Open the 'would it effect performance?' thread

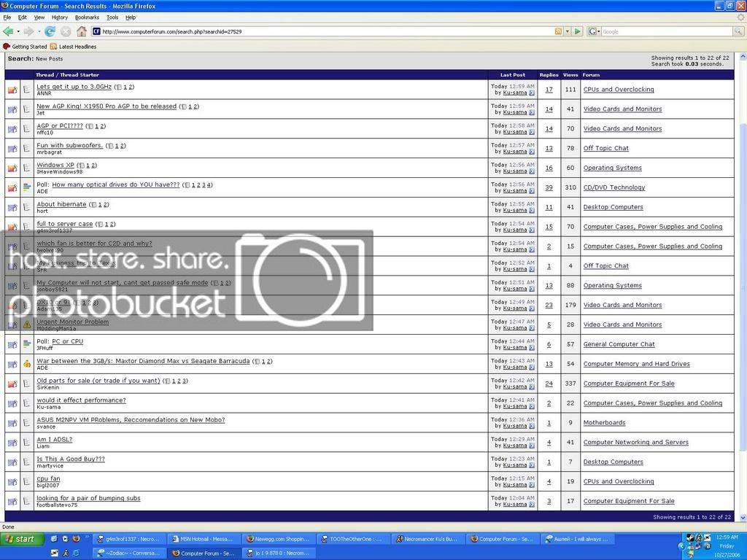[81, 400]
